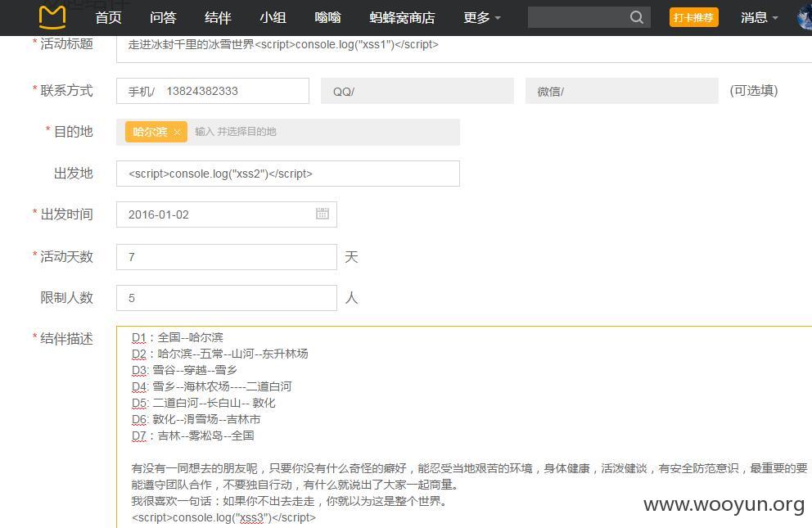Click the Mafengwo logo icon
This screenshot has height=528, width=812.
pyautogui.click(x=52, y=17)
